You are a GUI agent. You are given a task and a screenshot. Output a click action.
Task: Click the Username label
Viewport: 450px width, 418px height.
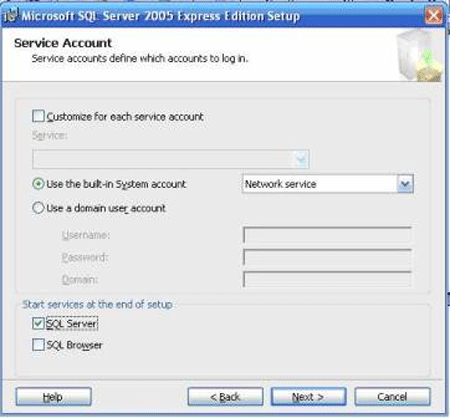[x=86, y=235]
